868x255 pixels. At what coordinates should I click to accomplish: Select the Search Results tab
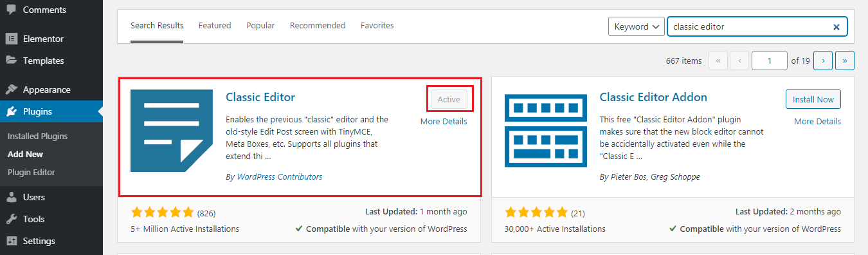(x=157, y=26)
